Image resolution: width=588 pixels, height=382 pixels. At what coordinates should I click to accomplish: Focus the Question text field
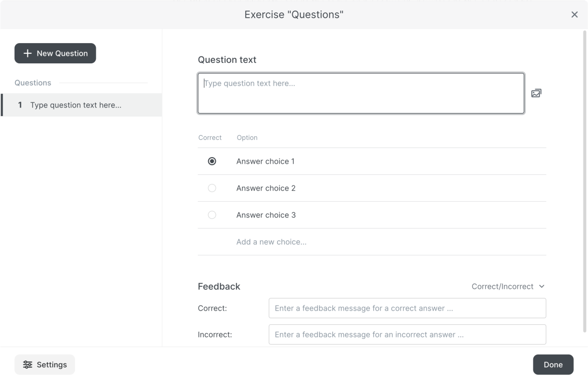tap(361, 93)
